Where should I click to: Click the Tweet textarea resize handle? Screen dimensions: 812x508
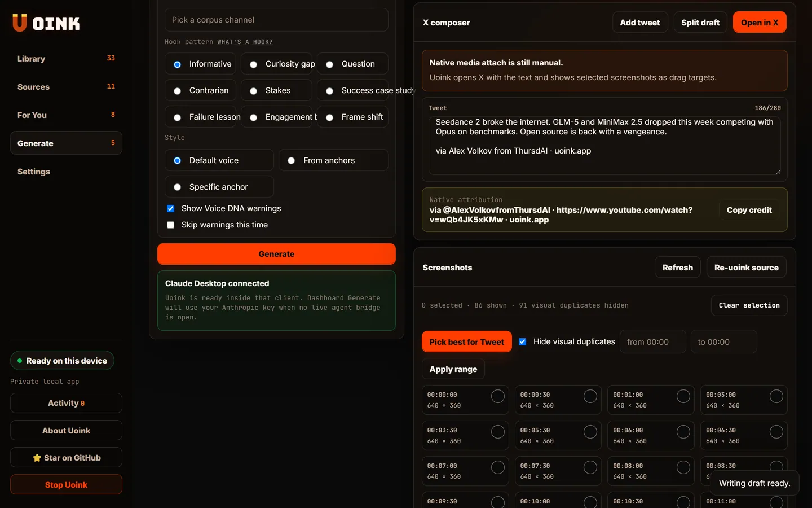[778, 172]
